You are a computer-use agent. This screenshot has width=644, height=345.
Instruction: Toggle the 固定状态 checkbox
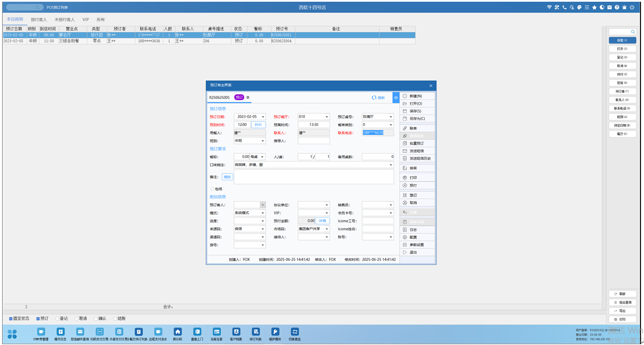pyautogui.click(x=11, y=319)
